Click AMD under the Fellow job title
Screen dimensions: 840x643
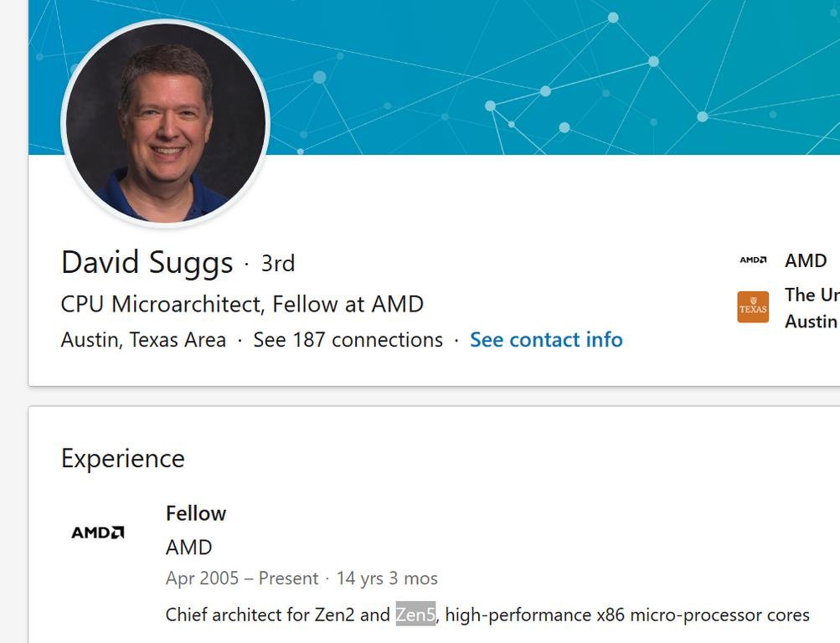tap(189, 547)
